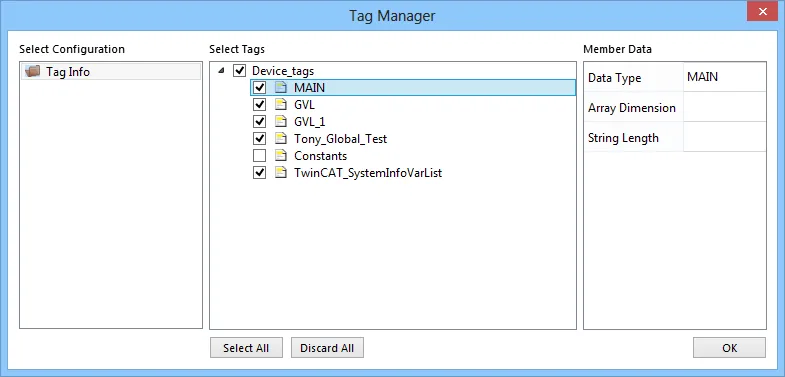Uncheck the MAIN checkbox
This screenshot has width=785, height=377.
point(259,88)
